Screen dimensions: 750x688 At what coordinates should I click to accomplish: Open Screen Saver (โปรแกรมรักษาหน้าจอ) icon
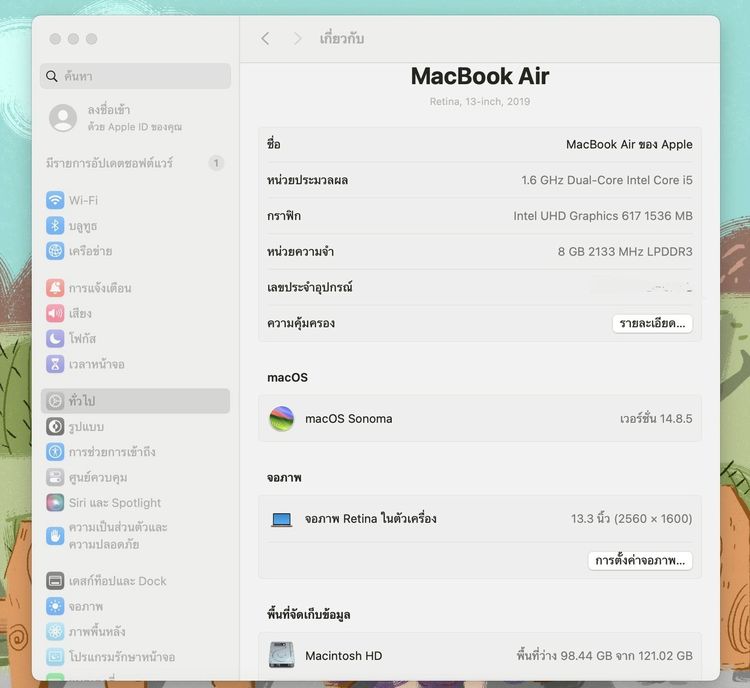55,657
